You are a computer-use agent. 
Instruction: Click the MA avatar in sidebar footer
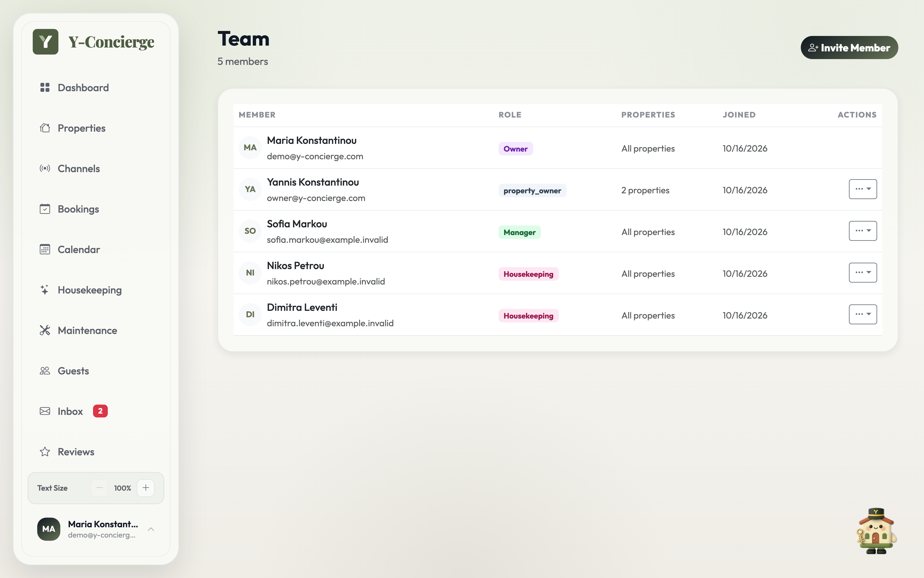[x=49, y=529]
